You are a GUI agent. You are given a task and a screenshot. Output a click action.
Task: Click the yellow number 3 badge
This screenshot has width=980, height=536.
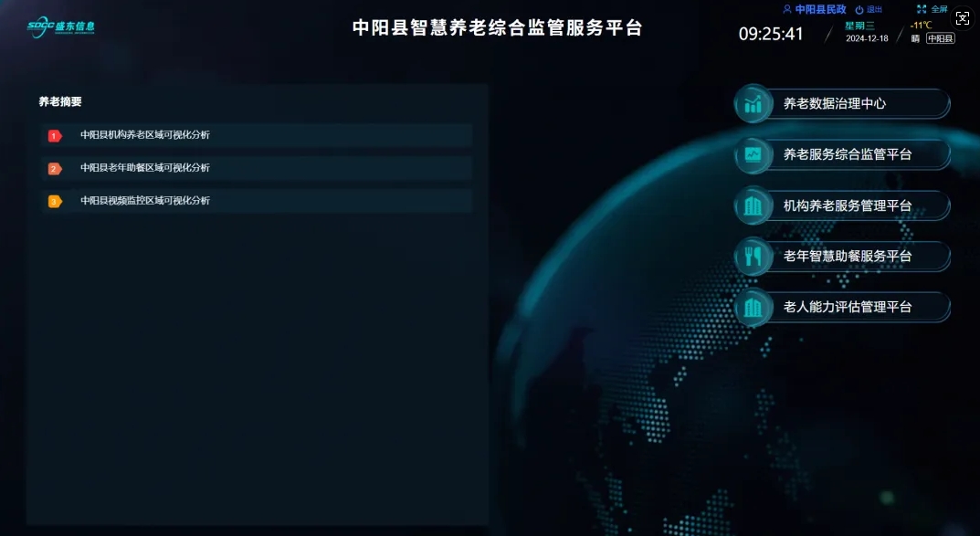pos(55,201)
